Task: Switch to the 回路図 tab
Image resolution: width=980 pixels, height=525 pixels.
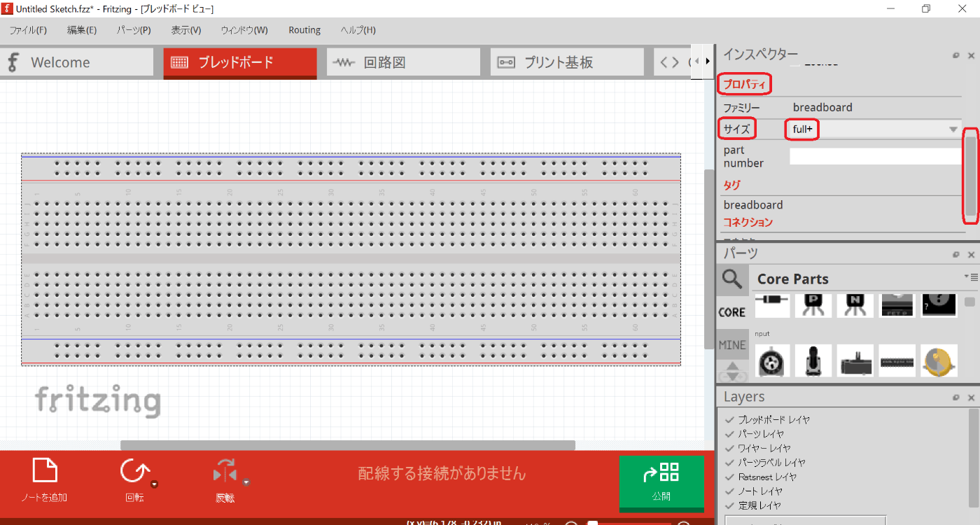Action: pyautogui.click(x=403, y=62)
